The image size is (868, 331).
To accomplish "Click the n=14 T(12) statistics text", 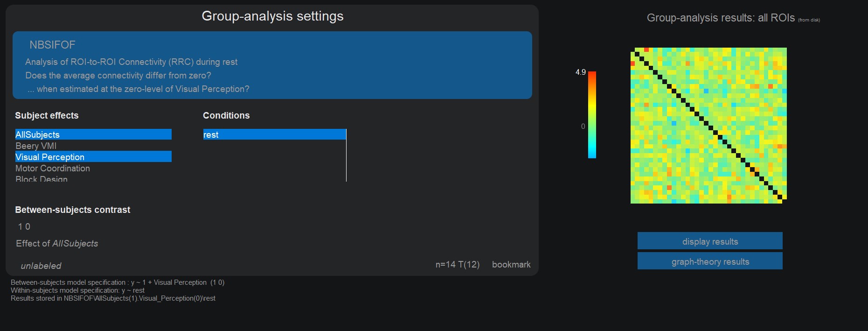I will coord(457,264).
